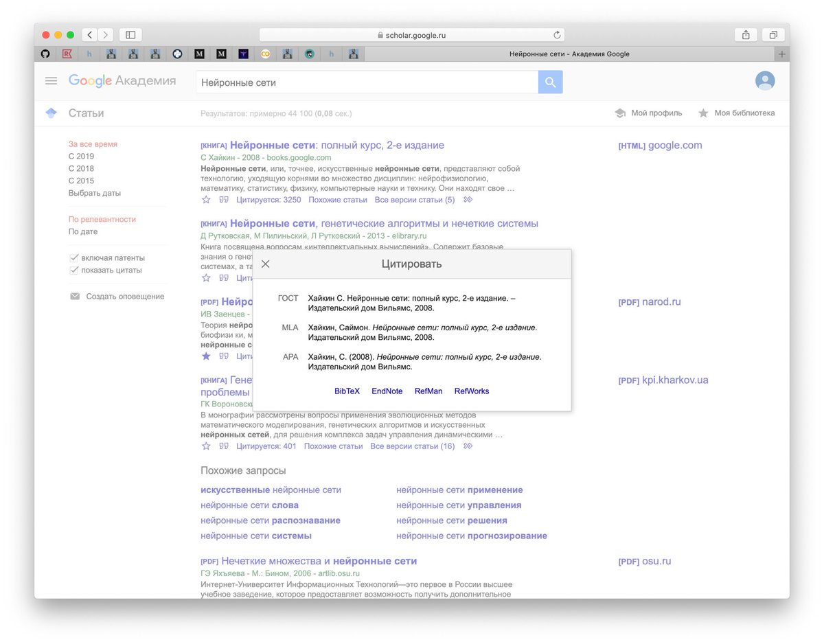This screenshot has width=824, height=644.
Task: Filter results С 2015
Action: pyautogui.click(x=81, y=181)
